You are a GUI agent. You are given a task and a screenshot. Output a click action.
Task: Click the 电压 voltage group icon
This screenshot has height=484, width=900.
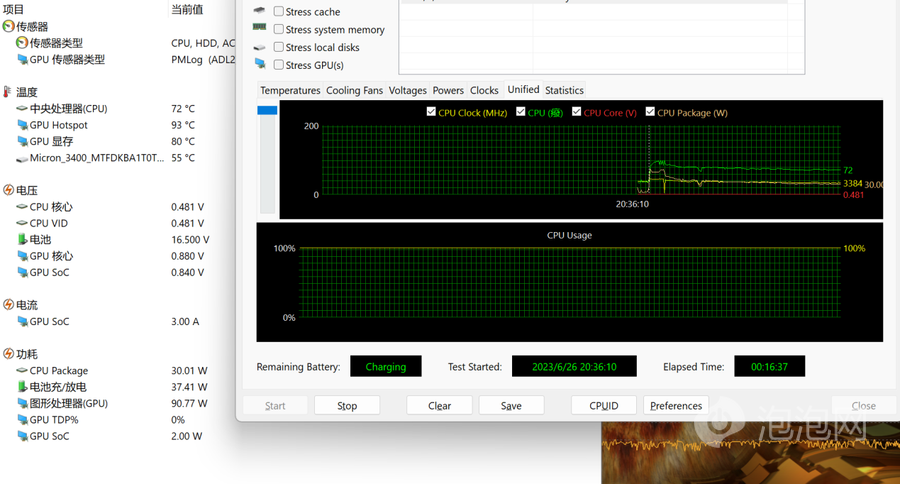pos(9,190)
